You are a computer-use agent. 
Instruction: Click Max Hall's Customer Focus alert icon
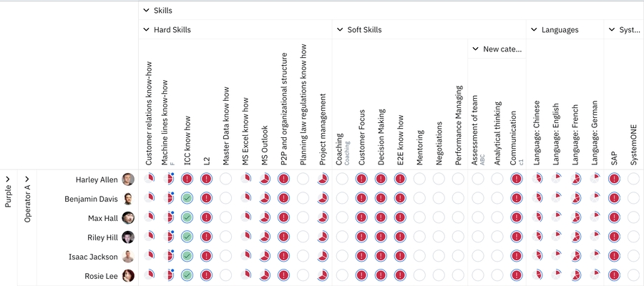point(361,217)
